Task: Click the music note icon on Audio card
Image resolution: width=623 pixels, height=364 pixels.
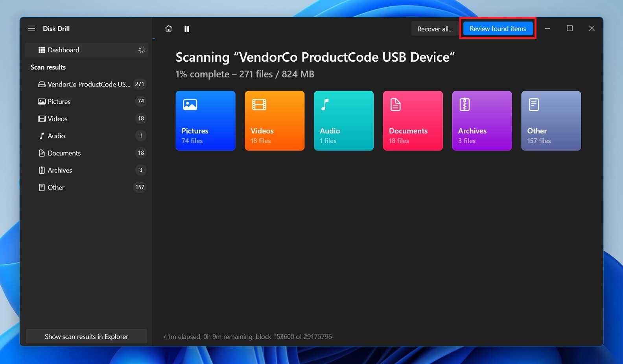Action: pos(325,105)
